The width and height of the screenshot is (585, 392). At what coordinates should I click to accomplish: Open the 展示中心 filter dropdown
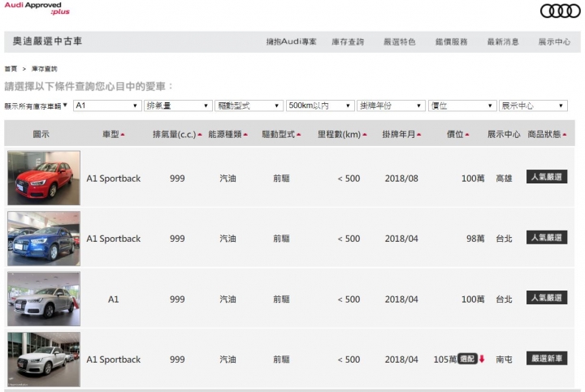[533, 106]
